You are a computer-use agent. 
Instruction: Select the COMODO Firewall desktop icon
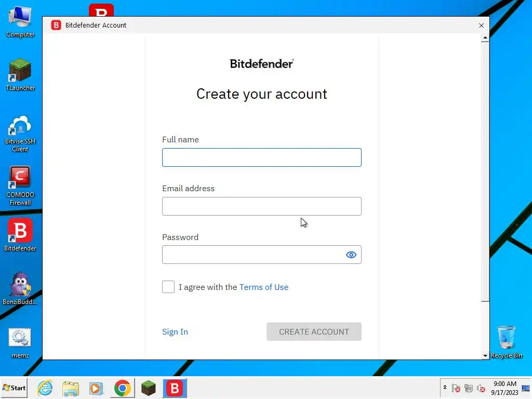point(20,186)
